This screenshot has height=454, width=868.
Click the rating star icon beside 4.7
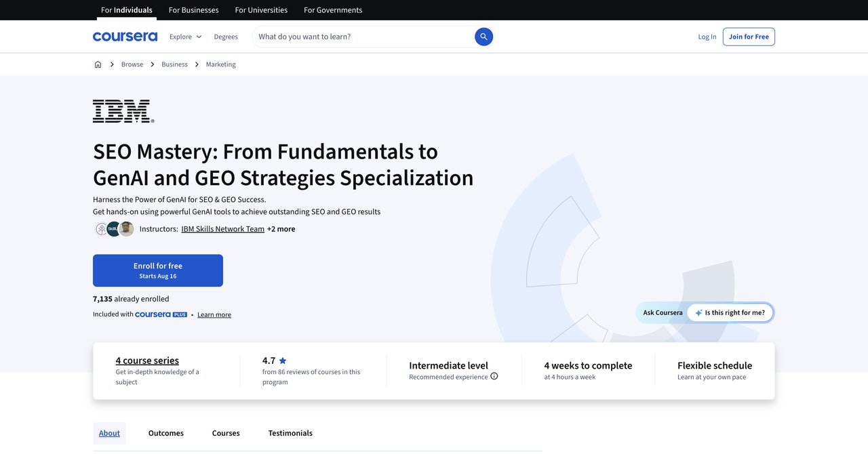tap(283, 360)
